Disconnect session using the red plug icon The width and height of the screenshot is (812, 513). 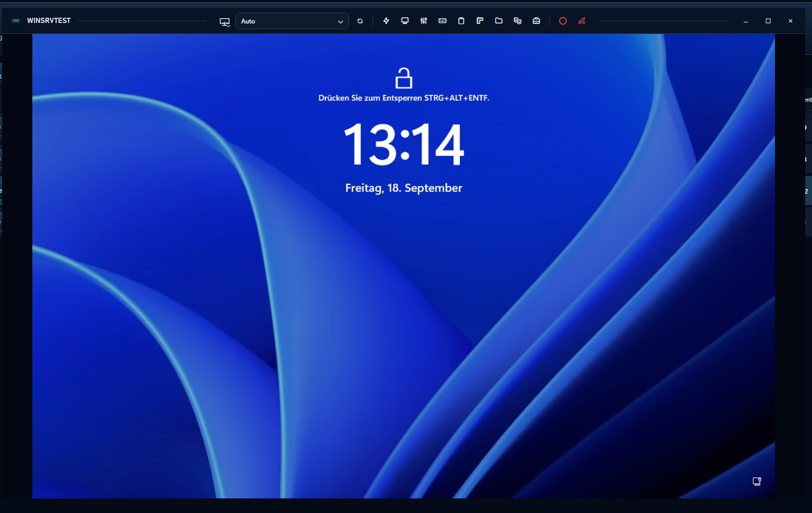pos(582,21)
